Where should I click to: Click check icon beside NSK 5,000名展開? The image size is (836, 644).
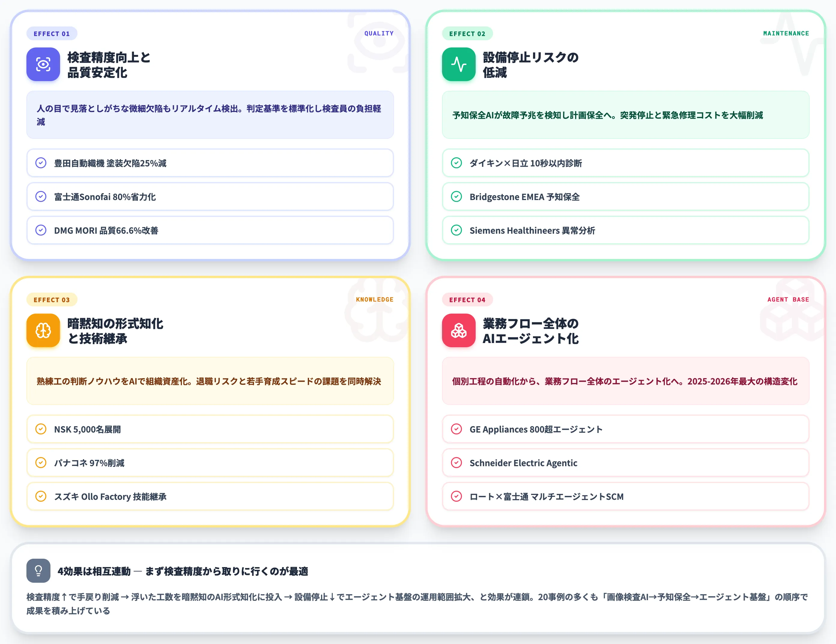click(x=41, y=429)
